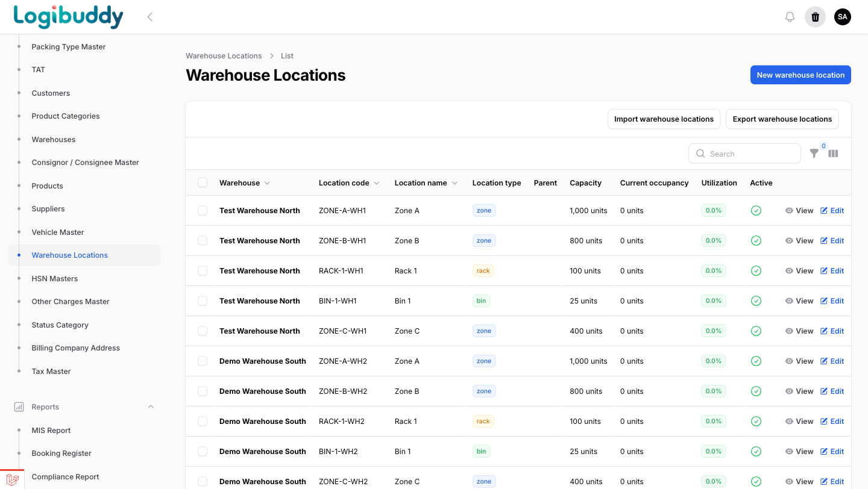Collapse the Reports section chevron

pos(151,407)
